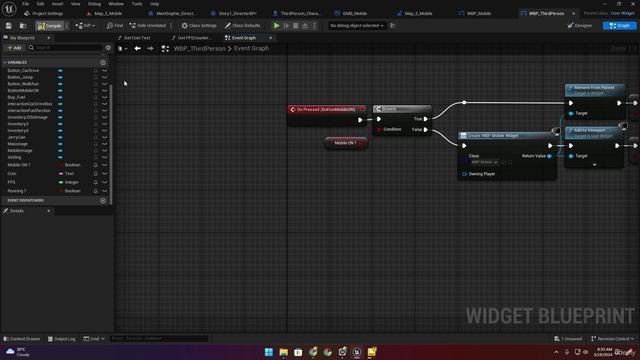
Task: Open the Cmd console type dropdown
Action: [x=94, y=339]
